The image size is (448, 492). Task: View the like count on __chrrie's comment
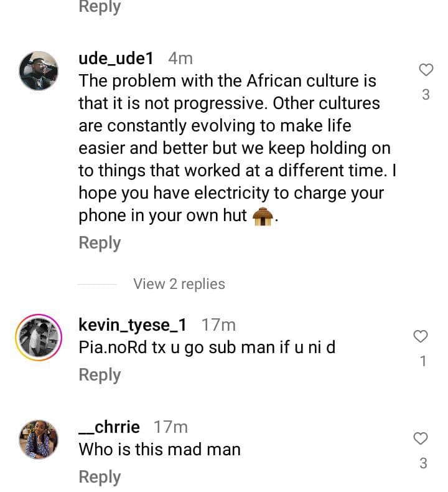422,463
